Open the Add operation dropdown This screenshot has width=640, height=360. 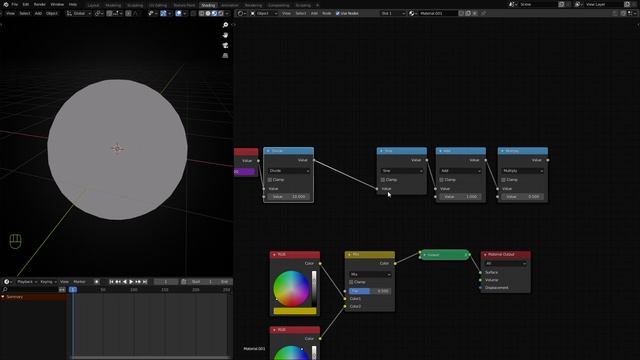460,171
